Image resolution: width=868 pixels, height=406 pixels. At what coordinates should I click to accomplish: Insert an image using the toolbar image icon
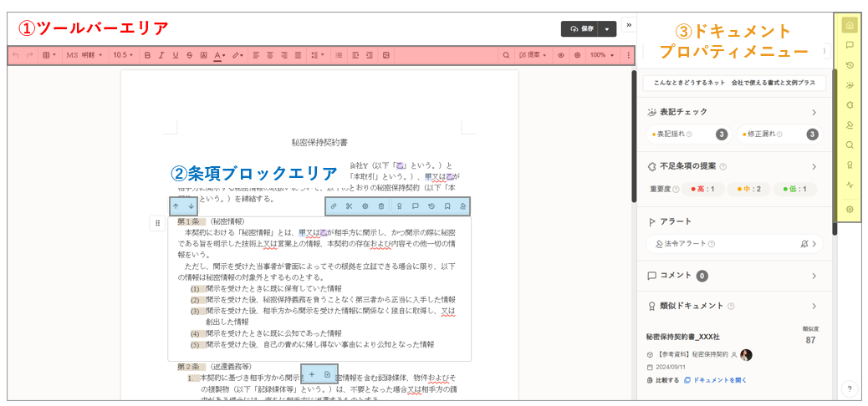[x=386, y=55]
